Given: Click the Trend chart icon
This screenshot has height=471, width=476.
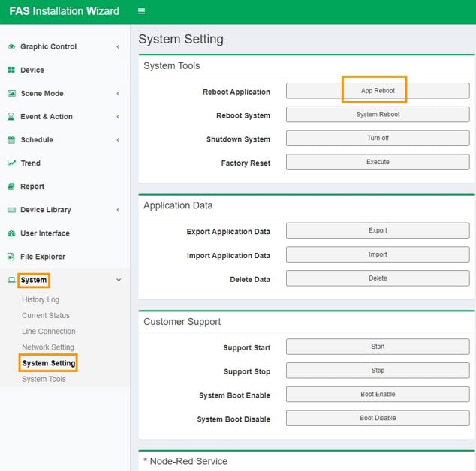Looking at the screenshot, I should 11,163.
